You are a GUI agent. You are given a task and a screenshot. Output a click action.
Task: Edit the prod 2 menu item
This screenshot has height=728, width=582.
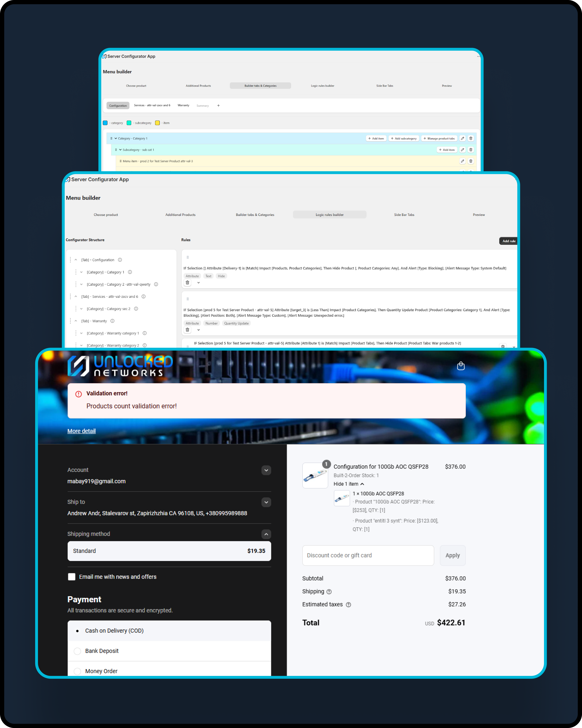tap(462, 161)
